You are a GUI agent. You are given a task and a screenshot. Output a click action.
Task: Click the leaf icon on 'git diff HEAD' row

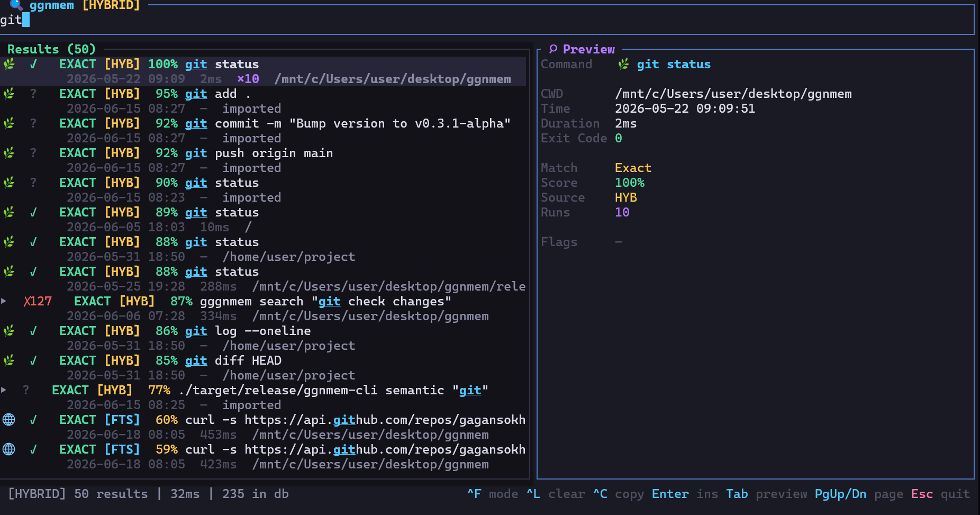pos(9,360)
